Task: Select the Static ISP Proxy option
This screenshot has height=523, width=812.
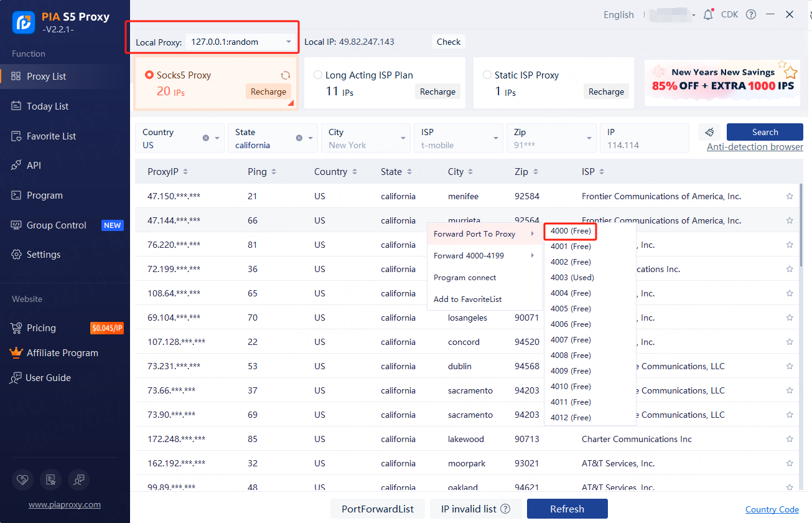Action: [487, 75]
